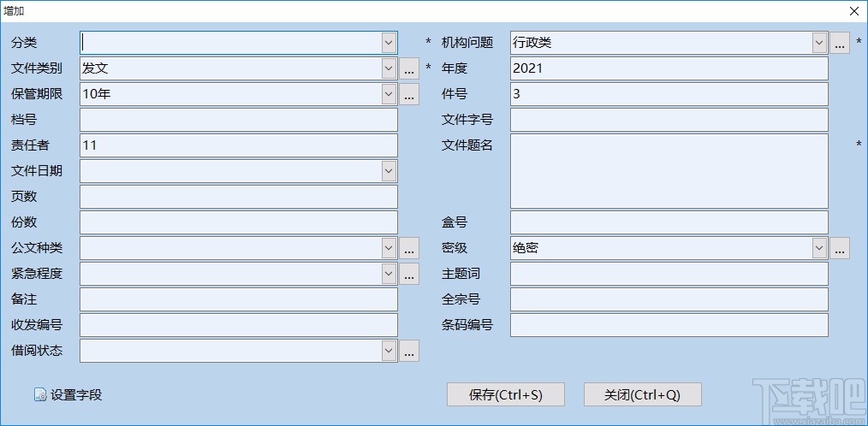This screenshot has width=868, height=426.
Task: Click into the 条码编号 input field
Action: pyautogui.click(x=669, y=325)
